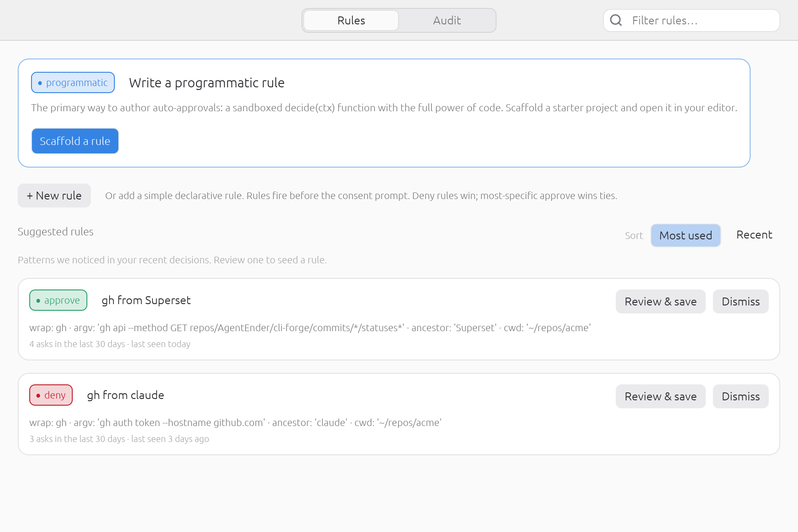Screen dimensions: 798x532
Task: Click '4 asks in the last 30 days' text
Action: [x=77, y=344]
